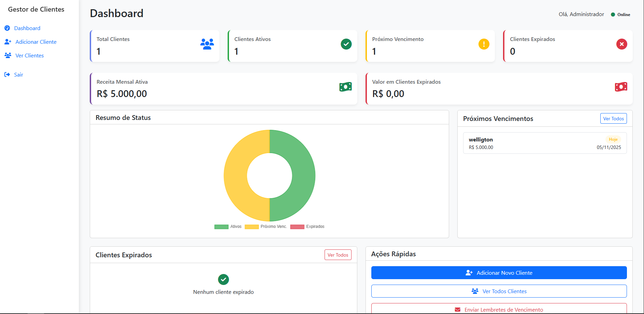Click the green segment of donut chart

coord(304,176)
